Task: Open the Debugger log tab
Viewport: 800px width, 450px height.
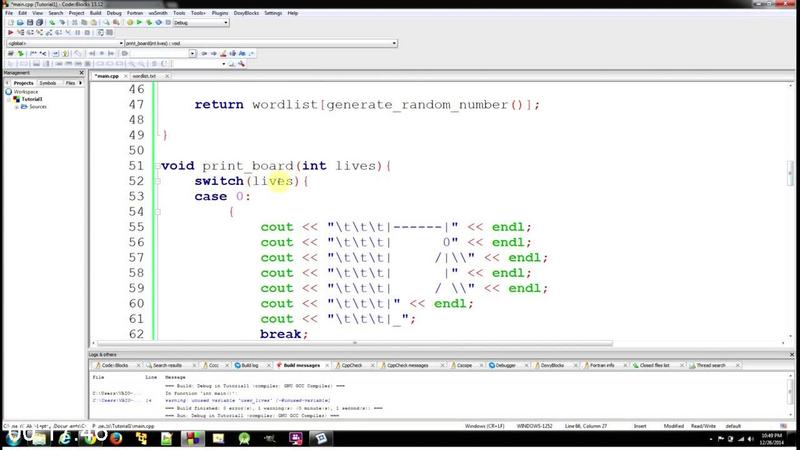Action: 505,365
